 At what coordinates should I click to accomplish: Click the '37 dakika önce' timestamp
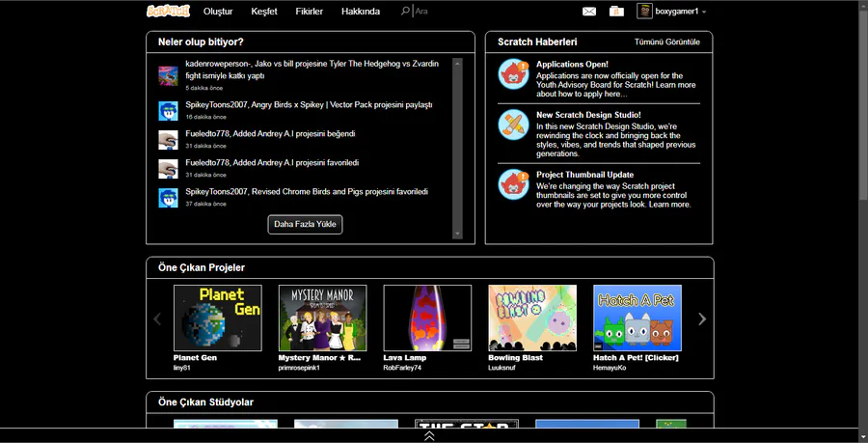pos(206,204)
